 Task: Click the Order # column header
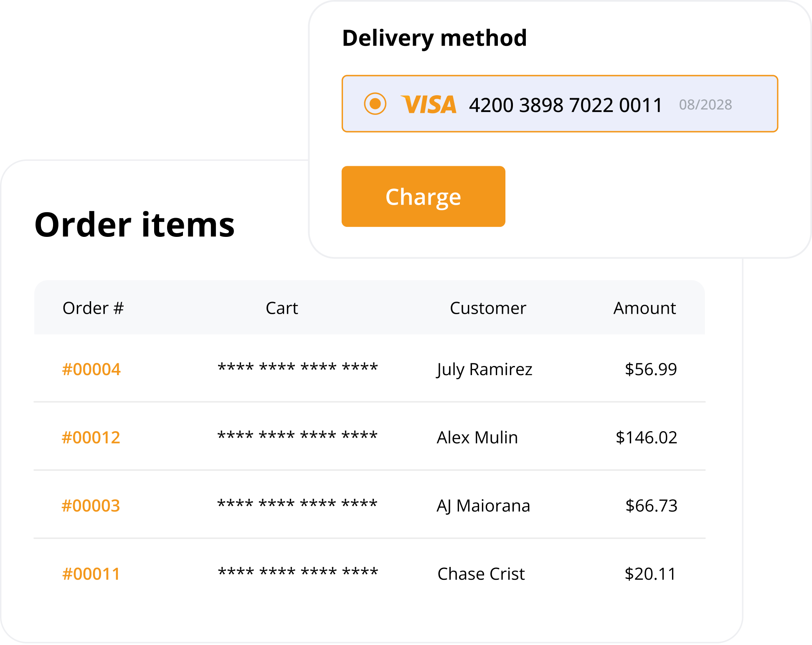[93, 308]
